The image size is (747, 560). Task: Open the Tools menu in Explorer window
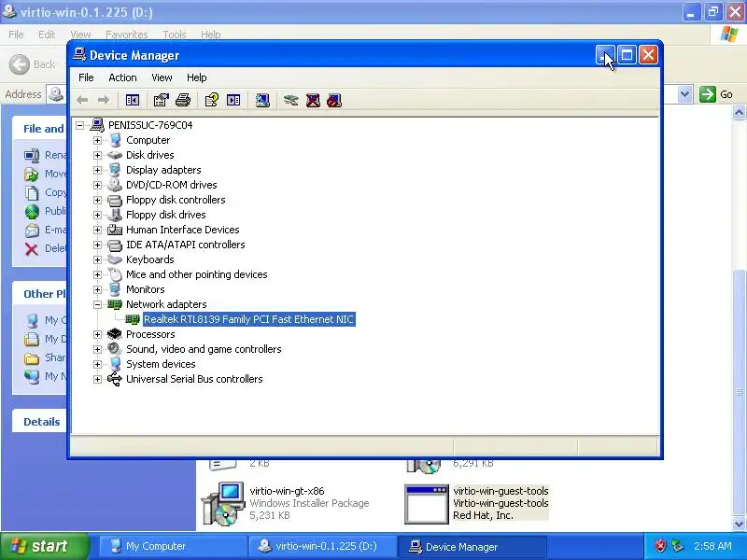coord(175,35)
